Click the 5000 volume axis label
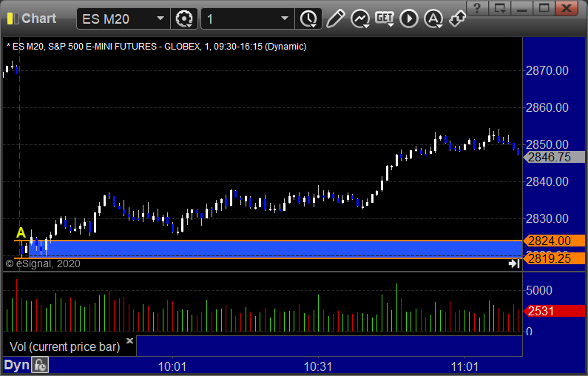The width and height of the screenshot is (588, 376). [539, 290]
